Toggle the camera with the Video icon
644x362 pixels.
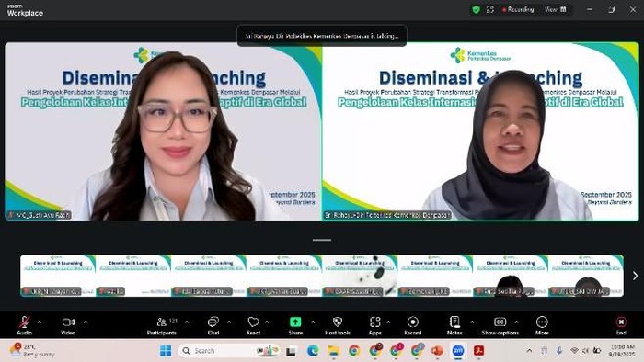click(68, 322)
